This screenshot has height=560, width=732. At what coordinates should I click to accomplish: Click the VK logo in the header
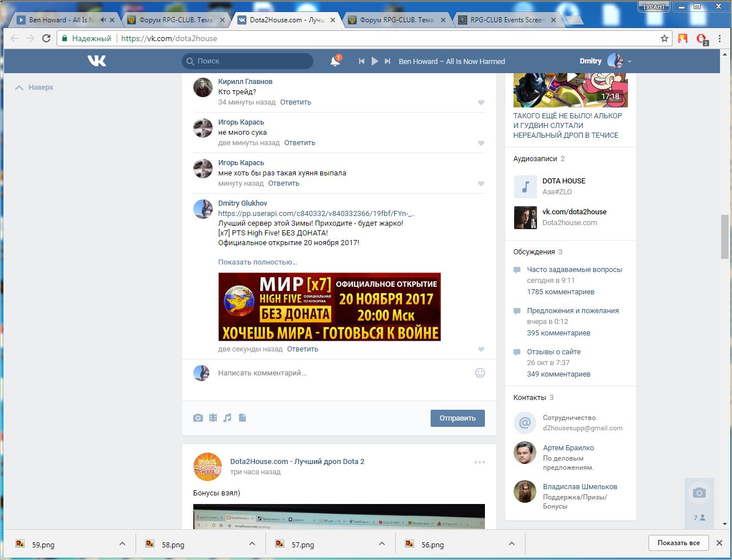pyautogui.click(x=97, y=61)
